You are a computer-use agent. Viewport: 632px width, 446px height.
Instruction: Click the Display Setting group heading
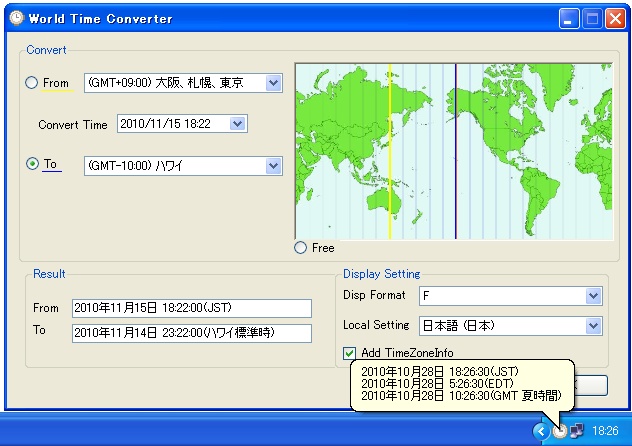[381, 274]
